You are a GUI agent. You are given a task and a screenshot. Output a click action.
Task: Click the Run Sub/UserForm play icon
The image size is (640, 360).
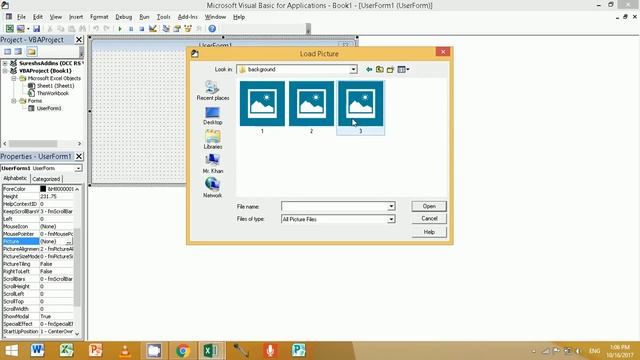point(120,29)
